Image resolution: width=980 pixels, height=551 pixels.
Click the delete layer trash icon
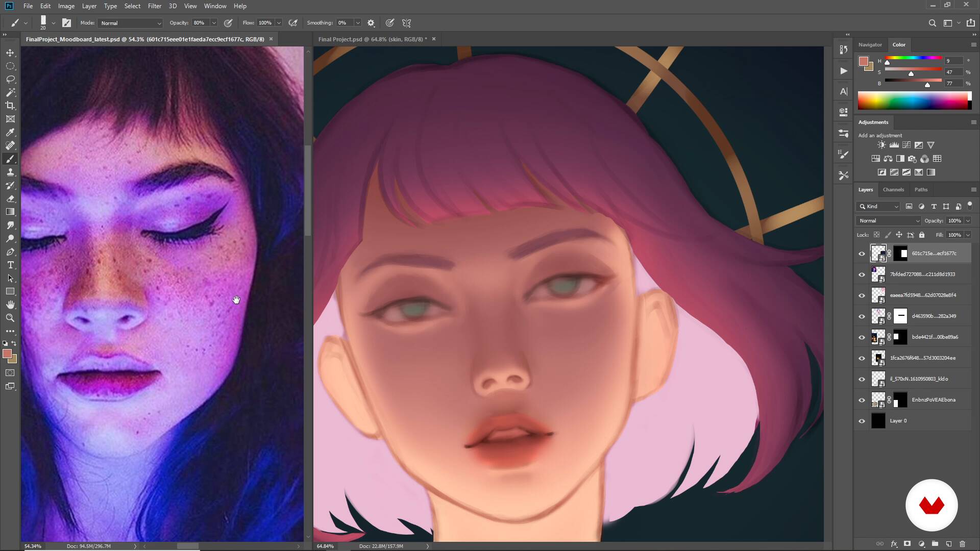coord(962,544)
